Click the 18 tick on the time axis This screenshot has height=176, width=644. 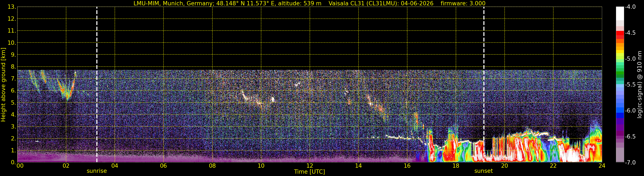point(456,166)
